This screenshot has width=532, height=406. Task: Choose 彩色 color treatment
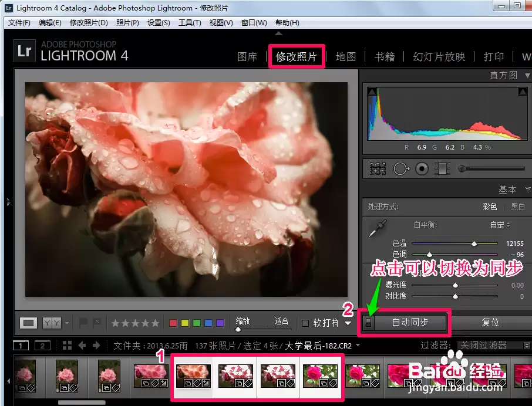coord(490,207)
